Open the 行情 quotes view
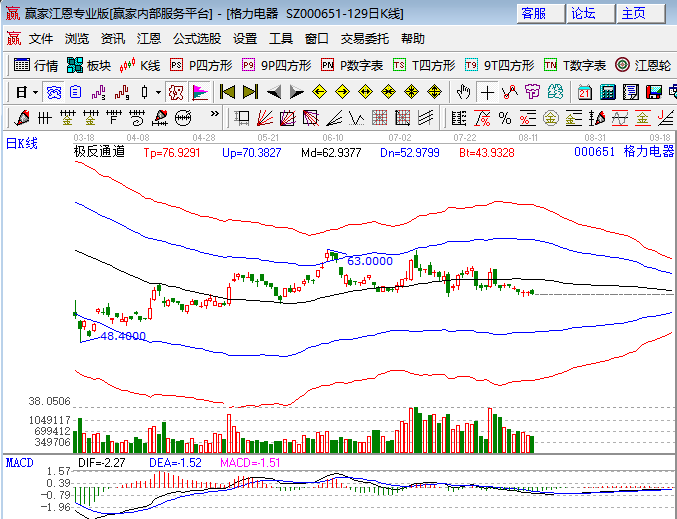 [x=36, y=66]
